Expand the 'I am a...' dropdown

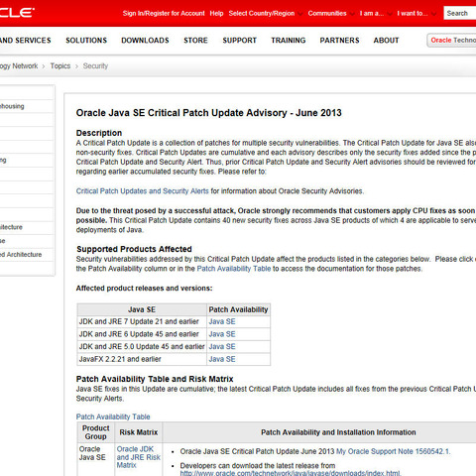click(x=376, y=13)
